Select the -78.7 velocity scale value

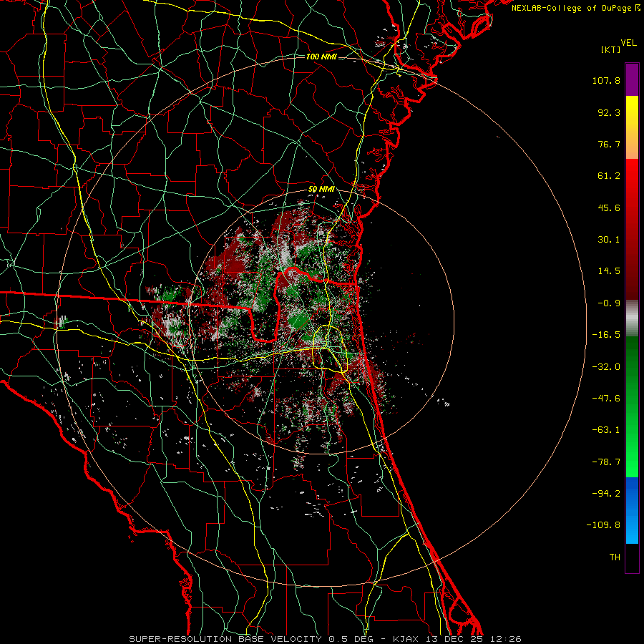coord(606,462)
